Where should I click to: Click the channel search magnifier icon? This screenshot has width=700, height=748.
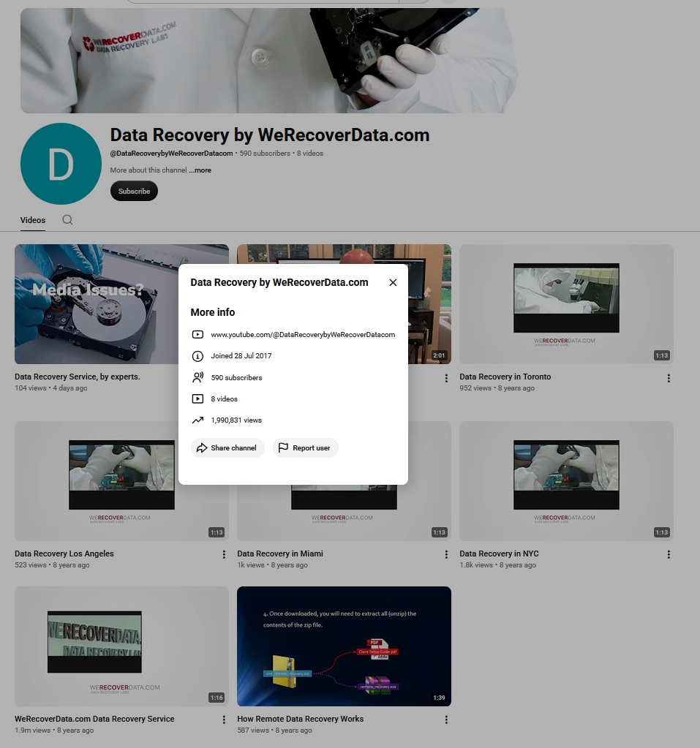[x=68, y=219]
